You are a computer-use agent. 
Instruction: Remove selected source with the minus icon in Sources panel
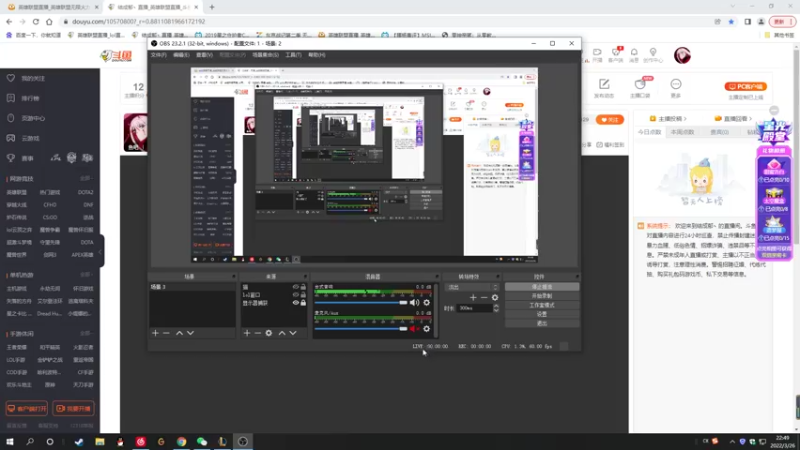[258, 333]
